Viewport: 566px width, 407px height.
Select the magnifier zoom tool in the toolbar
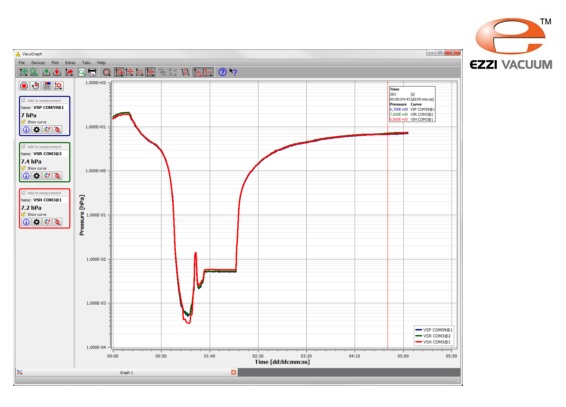coord(107,72)
